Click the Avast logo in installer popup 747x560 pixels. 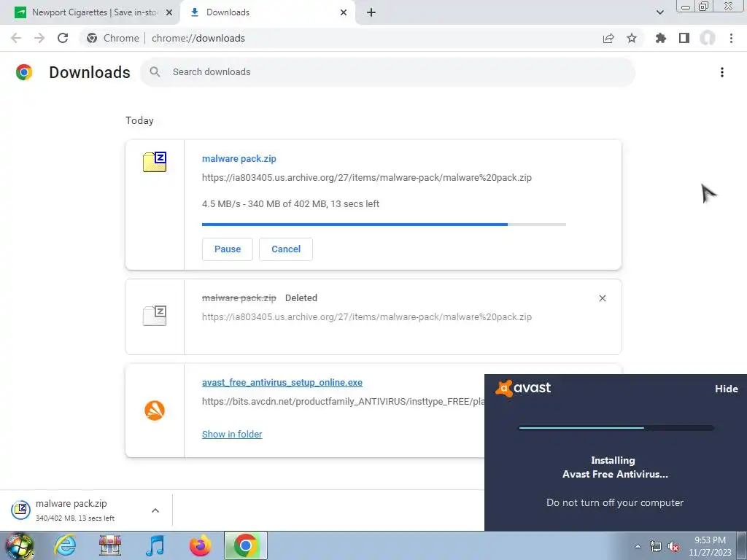pyautogui.click(x=523, y=388)
